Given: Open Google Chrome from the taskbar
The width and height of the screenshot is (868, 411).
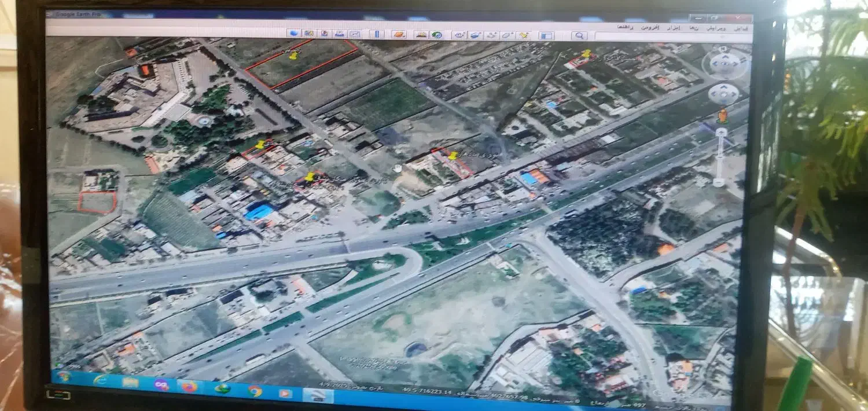Looking at the screenshot, I should pos(255,391).
